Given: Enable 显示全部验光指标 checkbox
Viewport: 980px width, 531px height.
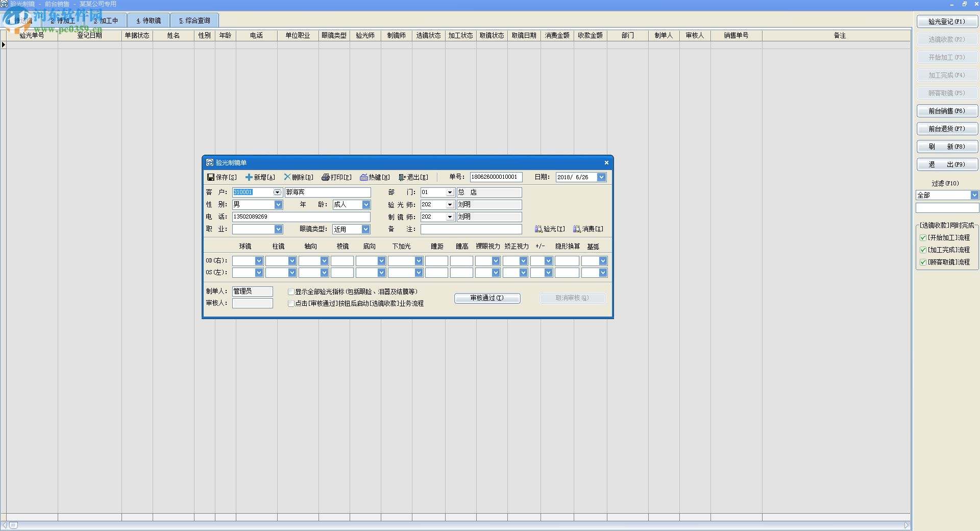Looking at the screenshot, I should point(291,292).
